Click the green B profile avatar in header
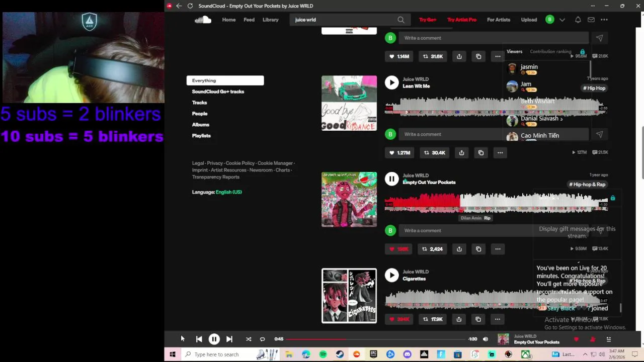The image size is (644, 362). click(x=550, y=20)
